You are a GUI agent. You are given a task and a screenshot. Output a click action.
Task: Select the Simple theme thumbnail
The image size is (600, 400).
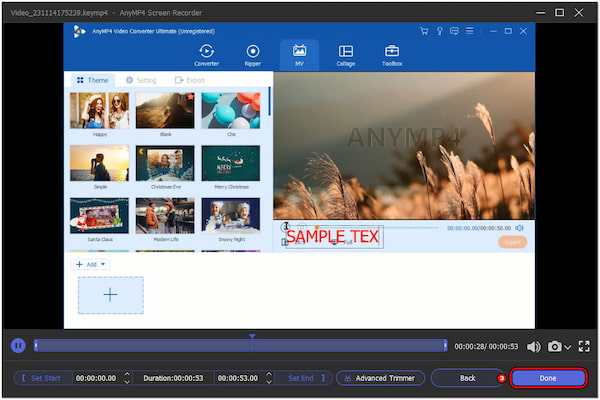(99, 163)
